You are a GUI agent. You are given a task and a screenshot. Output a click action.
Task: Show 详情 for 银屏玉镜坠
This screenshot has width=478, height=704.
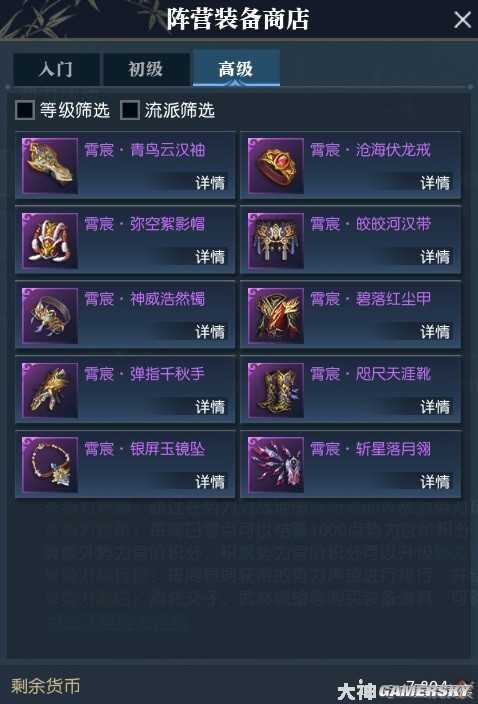(210, 482)
